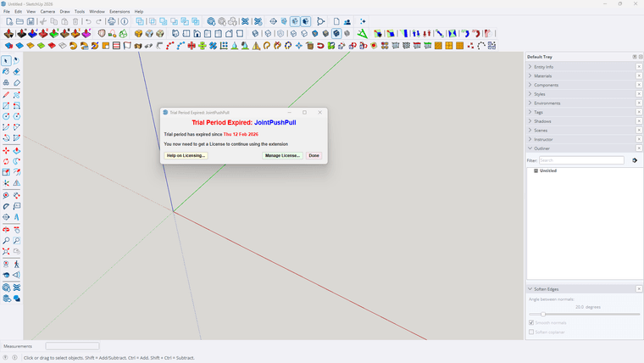Pick the Paint Bucket tool
Viewport: 644px width, 363px height.
click(6, 71)
